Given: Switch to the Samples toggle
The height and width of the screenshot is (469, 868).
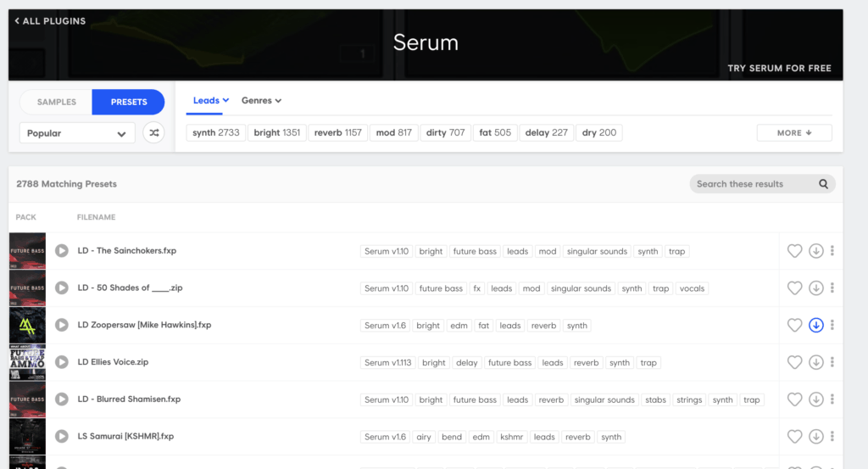Looking at the screenshot, I should pyautogui.click(x=57, y=102).
